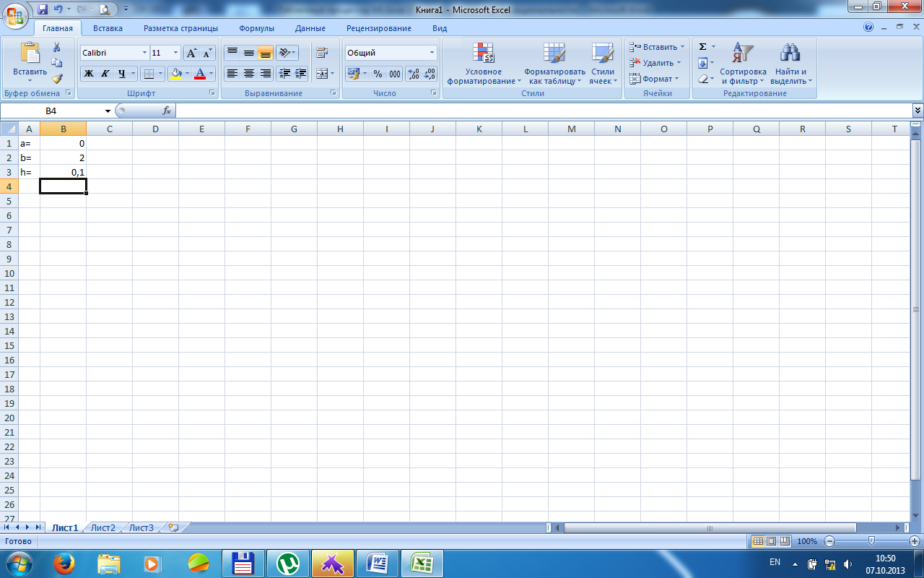Undo the last action
This screenshot has width=924, height=578.
click(58, 9)
